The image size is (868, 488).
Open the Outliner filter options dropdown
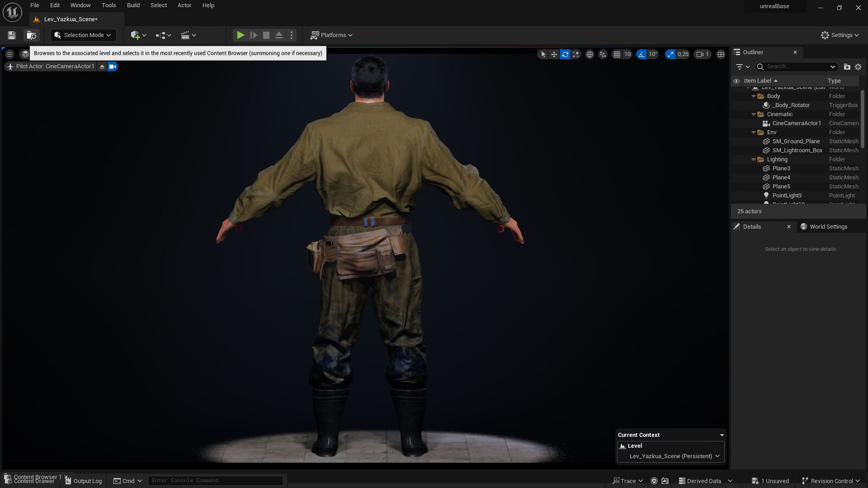743,67
